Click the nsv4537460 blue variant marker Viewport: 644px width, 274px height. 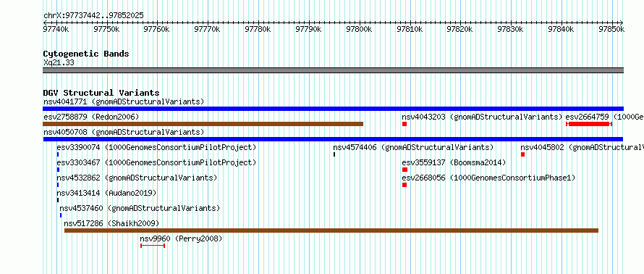[x=61, y=215]
